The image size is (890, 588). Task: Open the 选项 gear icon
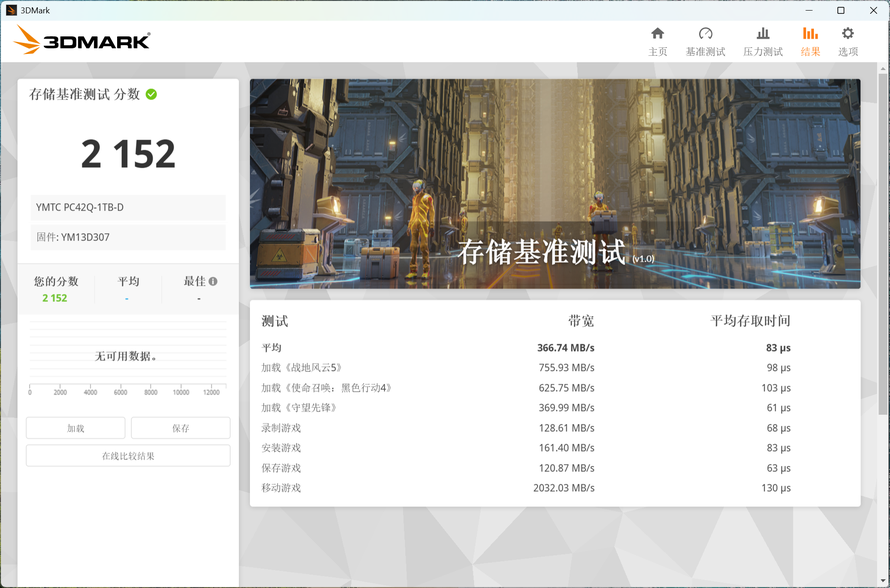click(x=847, y=33)
